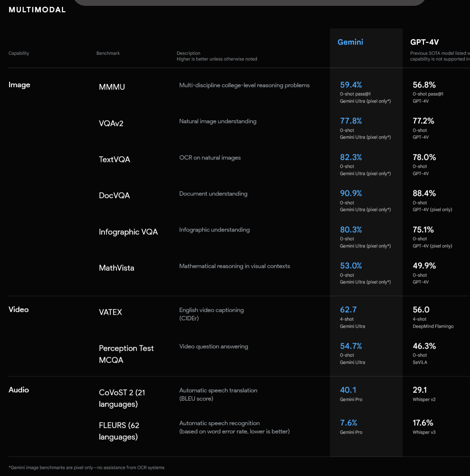Click '0-shot pass@1' under 59.4%

coord(355,94)
